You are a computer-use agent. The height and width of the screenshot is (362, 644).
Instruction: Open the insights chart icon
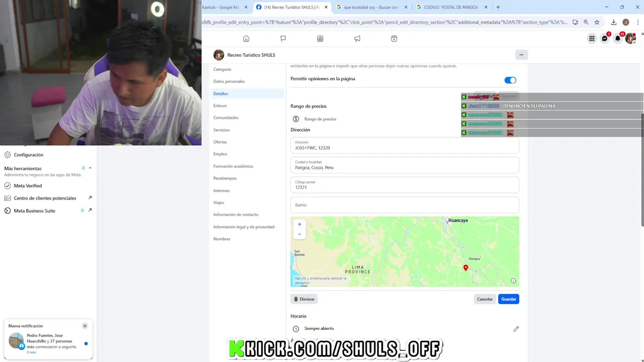320,39
